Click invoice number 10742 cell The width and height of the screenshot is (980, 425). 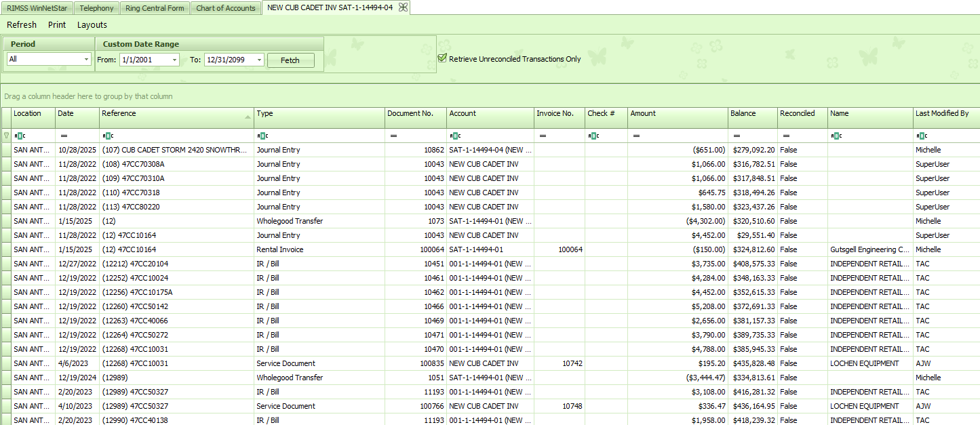point(560,363)
